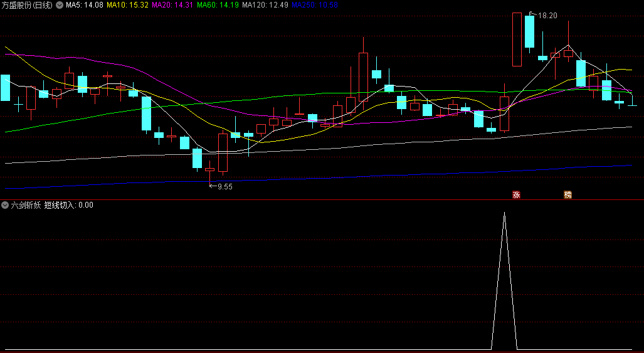
Task: Click the orange 榜 marker icon
Action: click(x=567, y=194)
